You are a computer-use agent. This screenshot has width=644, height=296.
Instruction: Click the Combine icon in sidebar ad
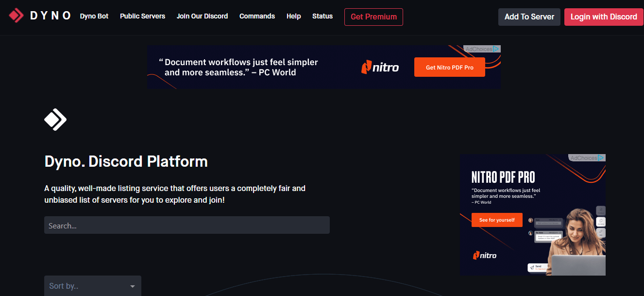point(601,222)
